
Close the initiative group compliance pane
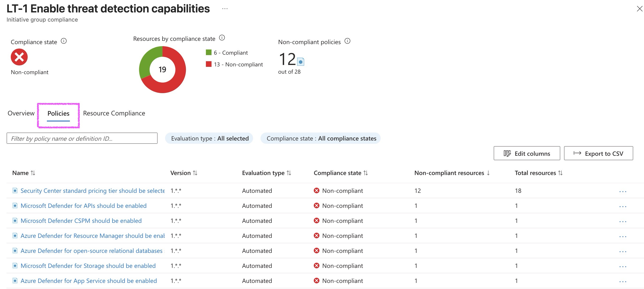coord(639,9)
